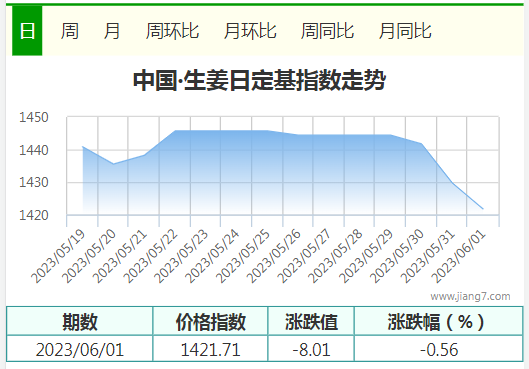529x369 pixels.
Task: Click the 2023/05/19 starting data point
Action: (x=83, y=146)
